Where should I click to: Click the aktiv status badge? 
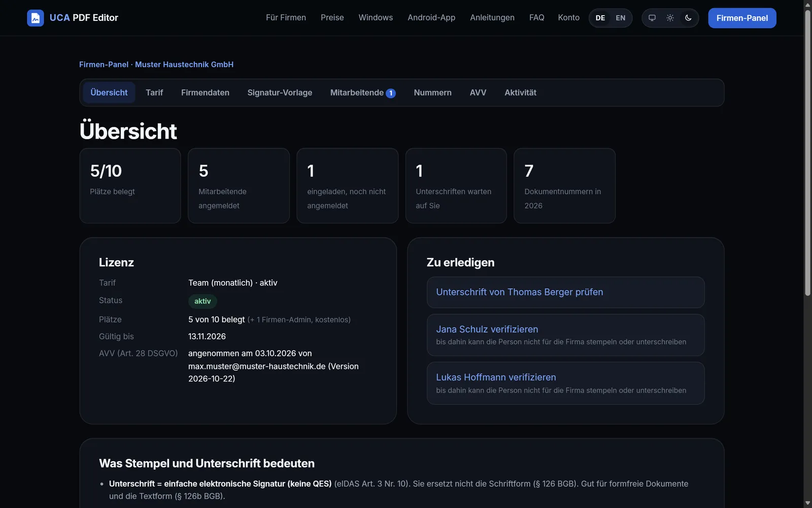[202, 301]
